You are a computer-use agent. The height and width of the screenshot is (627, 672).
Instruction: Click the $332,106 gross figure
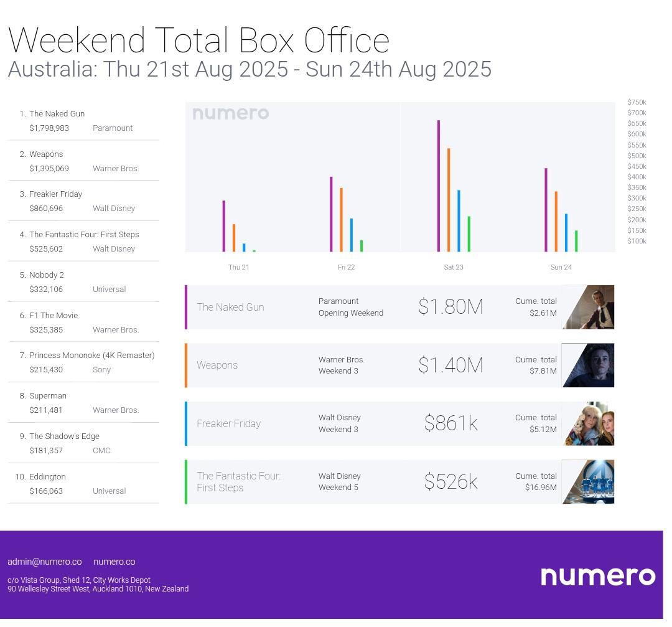point(46,290)
